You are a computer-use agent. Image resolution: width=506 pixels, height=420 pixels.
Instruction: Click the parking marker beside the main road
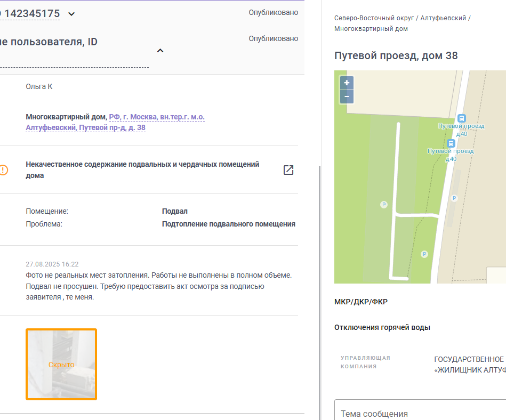[x=454, y=198]
